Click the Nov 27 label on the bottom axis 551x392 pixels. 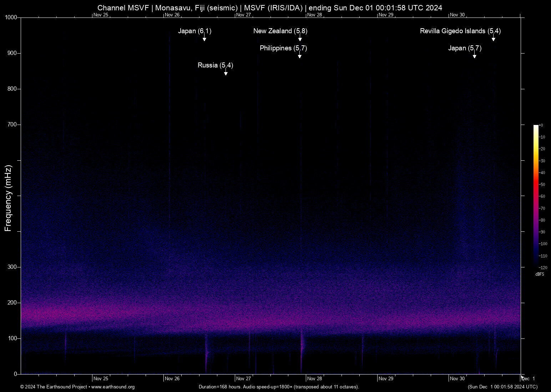coord(243,379)
